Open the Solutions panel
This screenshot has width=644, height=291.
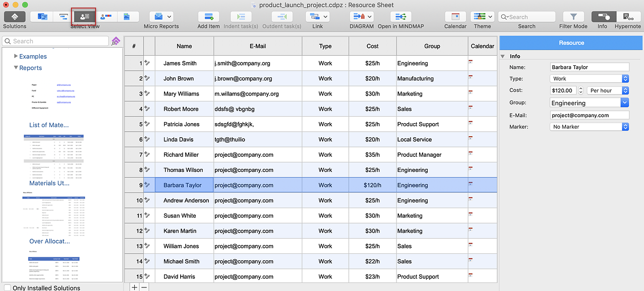pyautogui.click(x=15, y=17)
